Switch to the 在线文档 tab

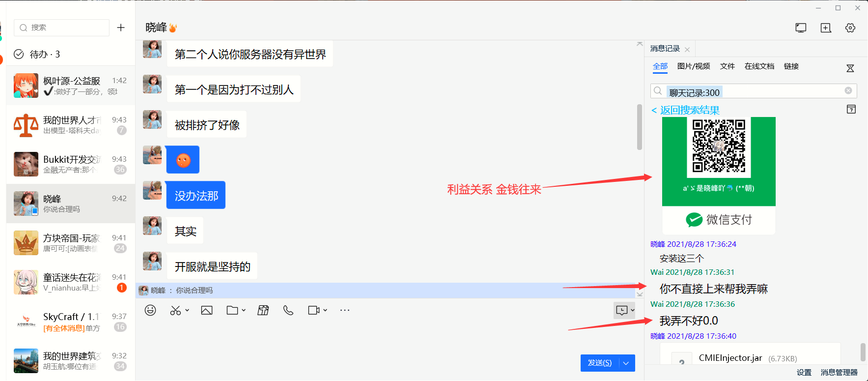click(759, 66)
